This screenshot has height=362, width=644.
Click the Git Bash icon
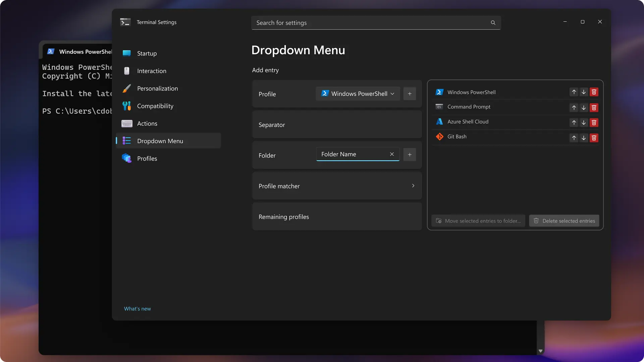[439, 136]
